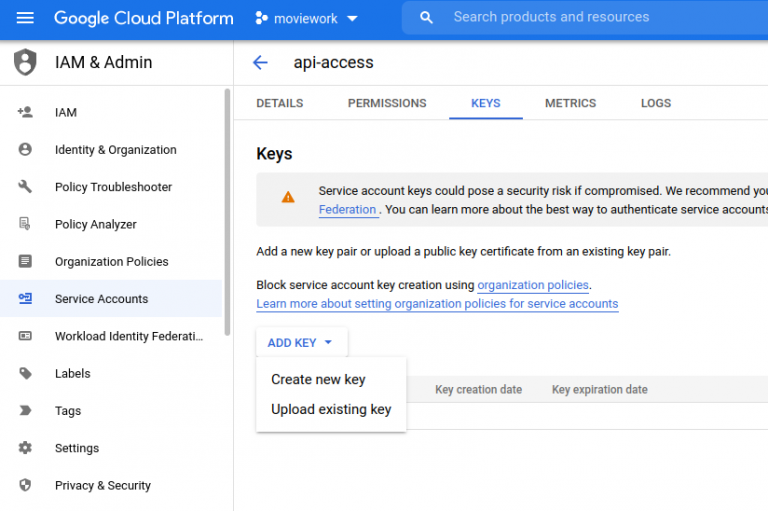768x511 pixels.
Task: Click the moviework project hexagon icon
Action: tap(262, 18)
